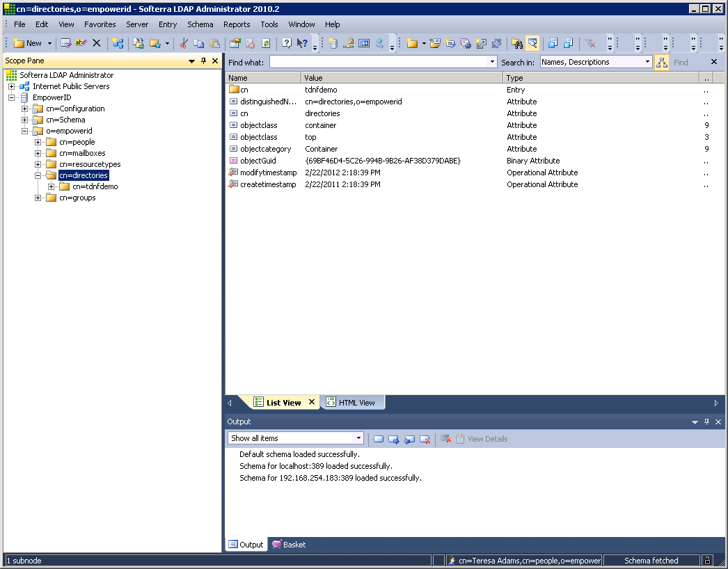Viewport: 728px width, 569px height.
Task: Click the New button in toolbar
Action: point(28,43)
